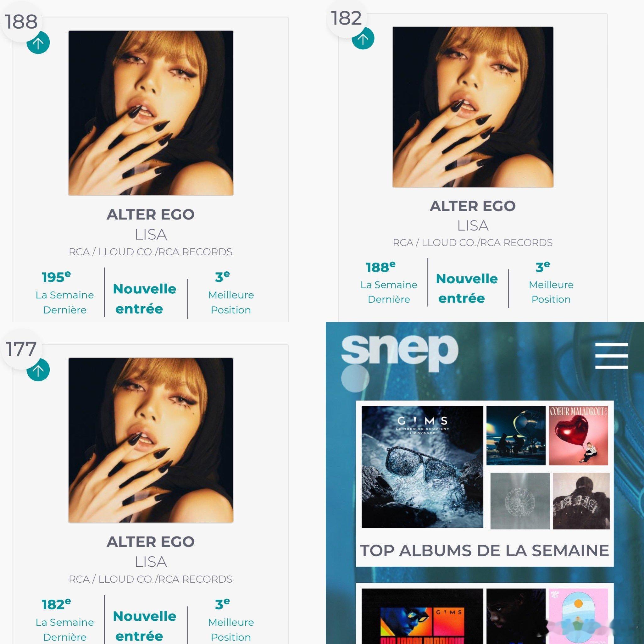Click the rank 177 number badge
Image resolution: width=644 pixels, height=644 pixels.
tap(21, 349)
